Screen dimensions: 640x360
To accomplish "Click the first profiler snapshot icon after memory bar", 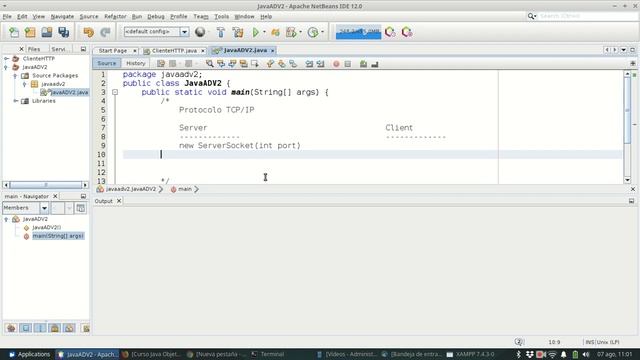I will click(390, 32).
